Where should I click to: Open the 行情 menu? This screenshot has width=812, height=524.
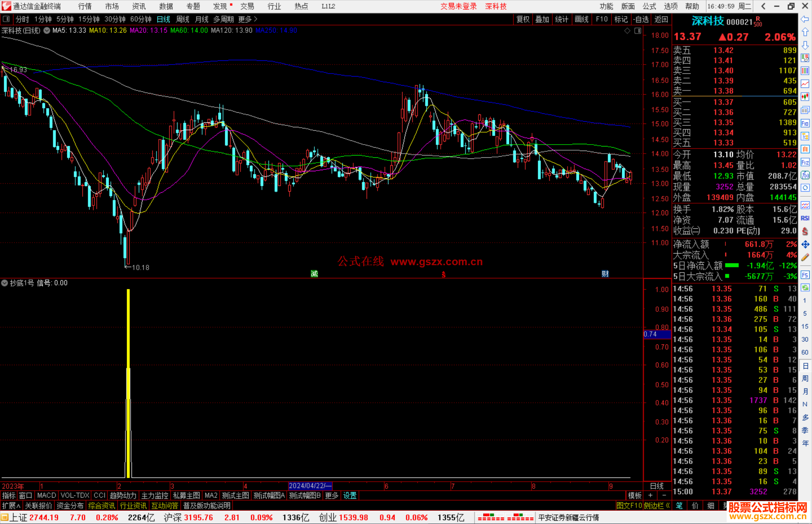coord(85,6)
